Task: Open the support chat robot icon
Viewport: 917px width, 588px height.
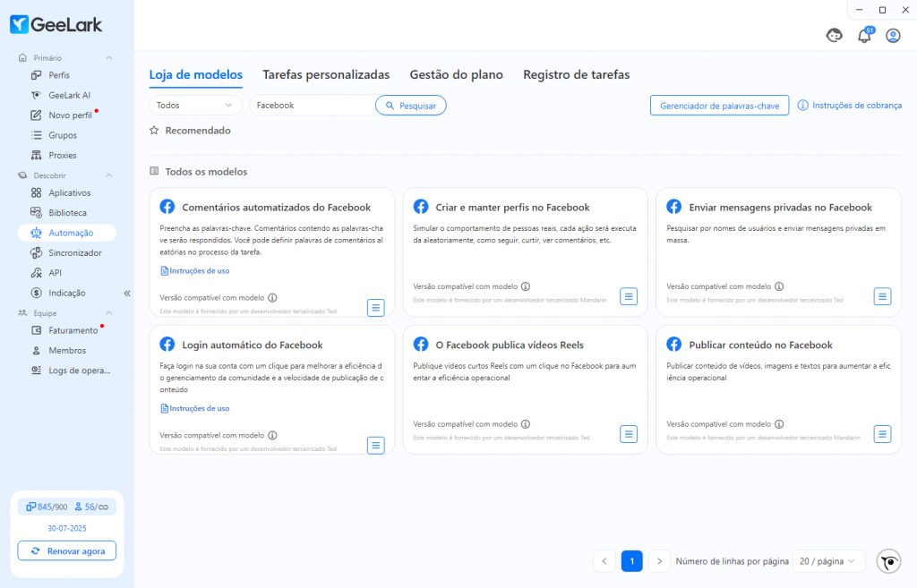Action: pyautogui.click(x=834, y=36)
